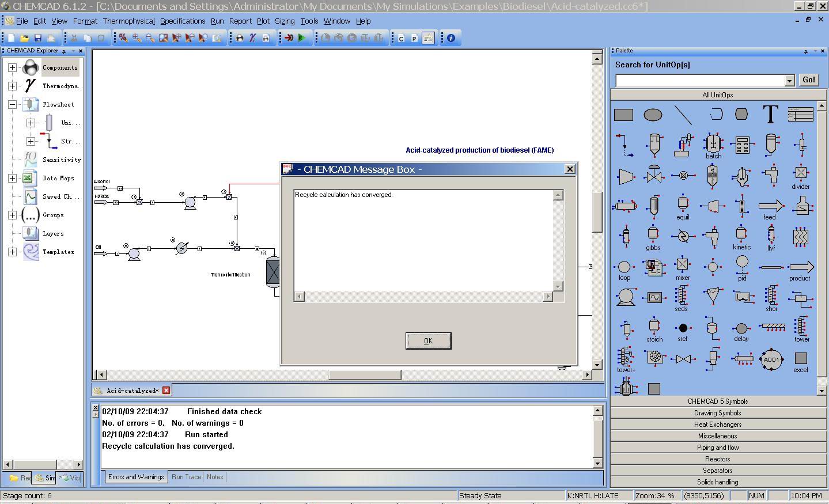This screenshot has height=504, width=829.
Task: Open the Sizing menu
Action: point(285,21)
